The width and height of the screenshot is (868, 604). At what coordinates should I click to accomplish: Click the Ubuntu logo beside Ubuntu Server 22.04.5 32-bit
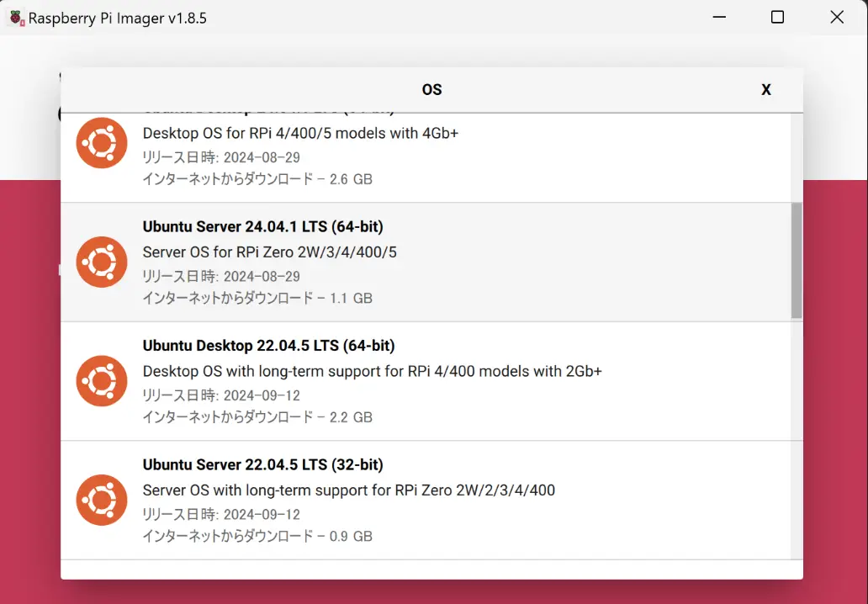coord(102,500)
